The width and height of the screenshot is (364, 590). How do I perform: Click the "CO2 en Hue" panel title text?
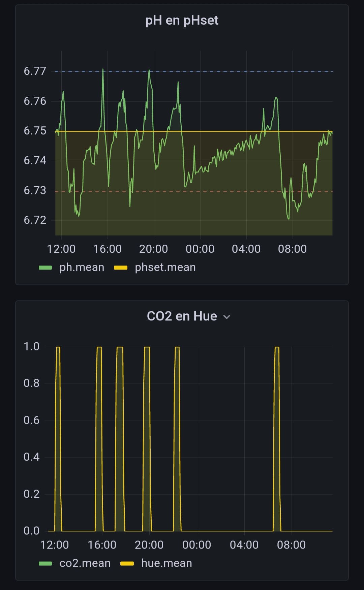point(182,316)
